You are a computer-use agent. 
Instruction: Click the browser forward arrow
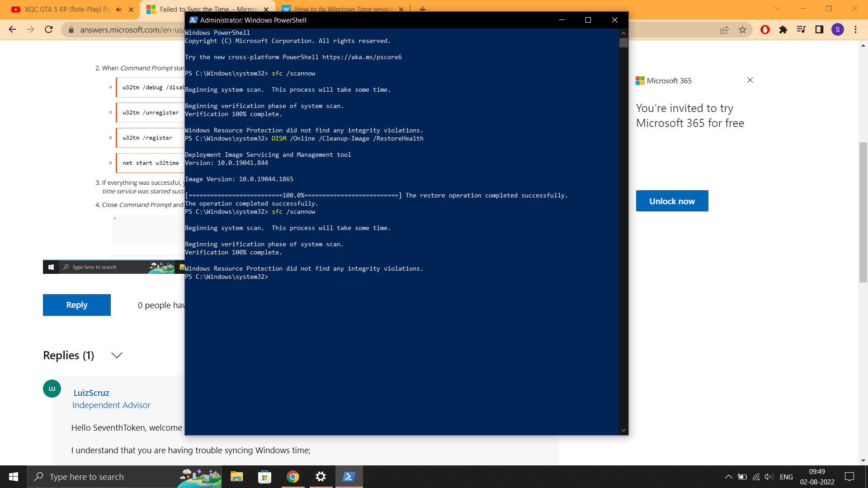pyautogui.click(x=30, y=29)
